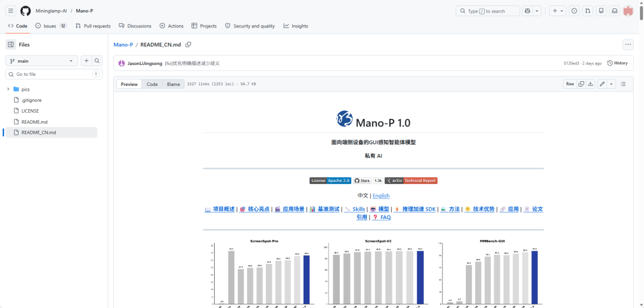Open the Actions tab

click(x=172, y=26)
